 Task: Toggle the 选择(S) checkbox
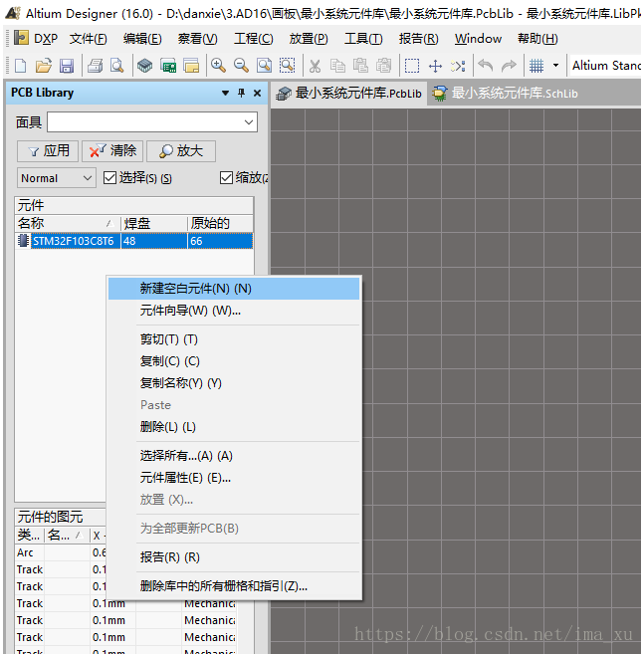110,178
